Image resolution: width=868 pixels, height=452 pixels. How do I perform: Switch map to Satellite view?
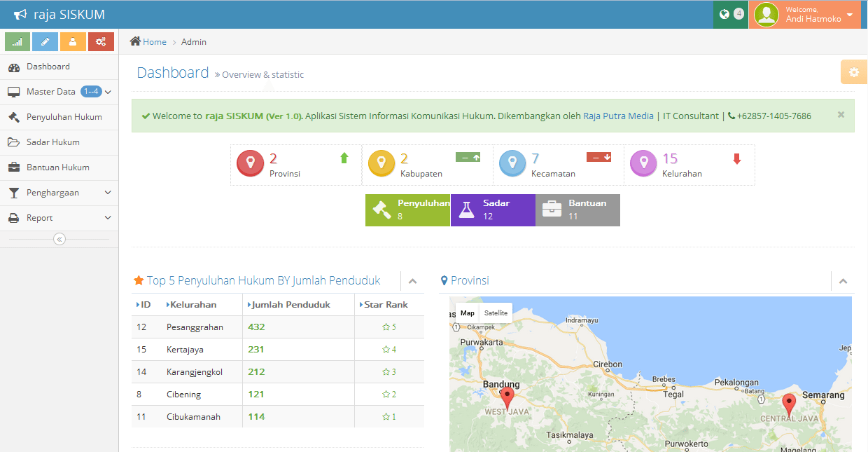point(496,313)
